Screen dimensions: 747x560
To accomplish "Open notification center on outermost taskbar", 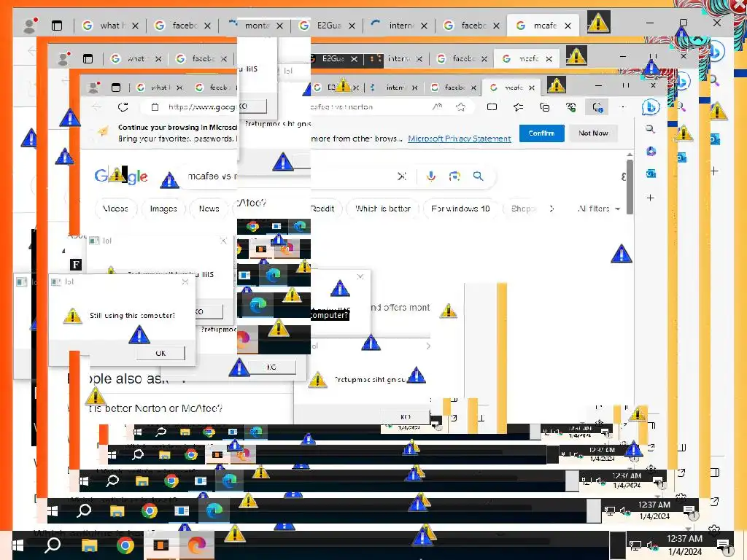I will [x=723, y=545].
